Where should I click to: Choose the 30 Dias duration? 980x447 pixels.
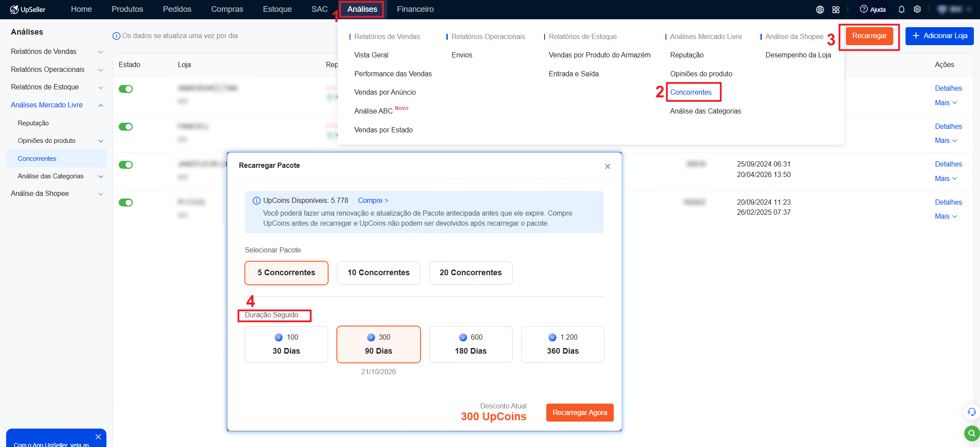click(287, 344)
